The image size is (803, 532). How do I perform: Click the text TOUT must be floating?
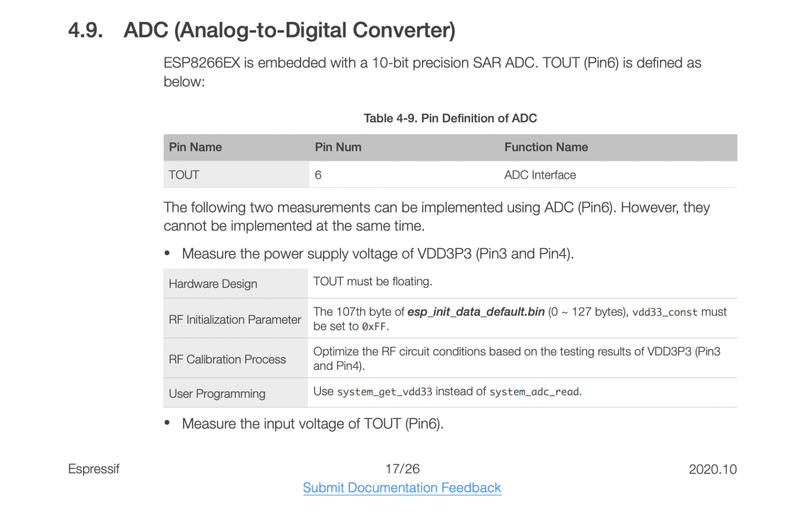pyautogui.click(x=372, y=282)
